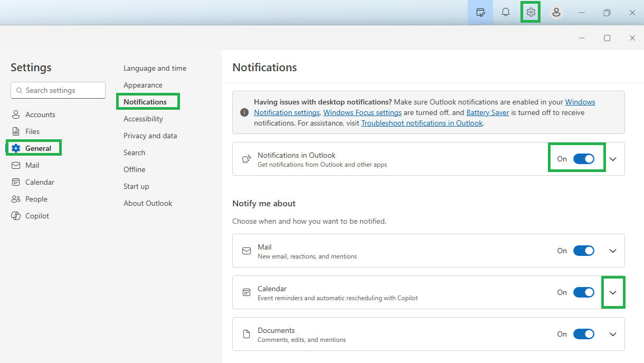
Task: Expand Notifications in Outlook options chevron
Action: (x=613, y=159)
